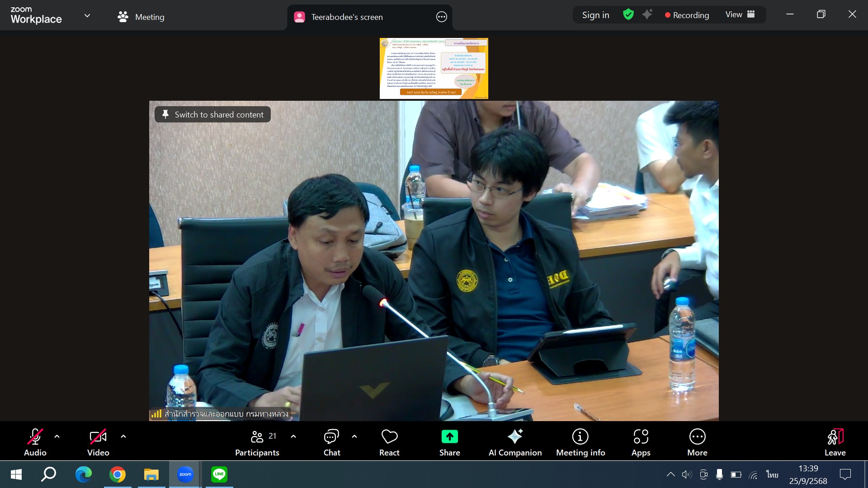Click the green Share screen icon
The width and height of the screenshot is (868, 488).
click(x=449, y=437)
